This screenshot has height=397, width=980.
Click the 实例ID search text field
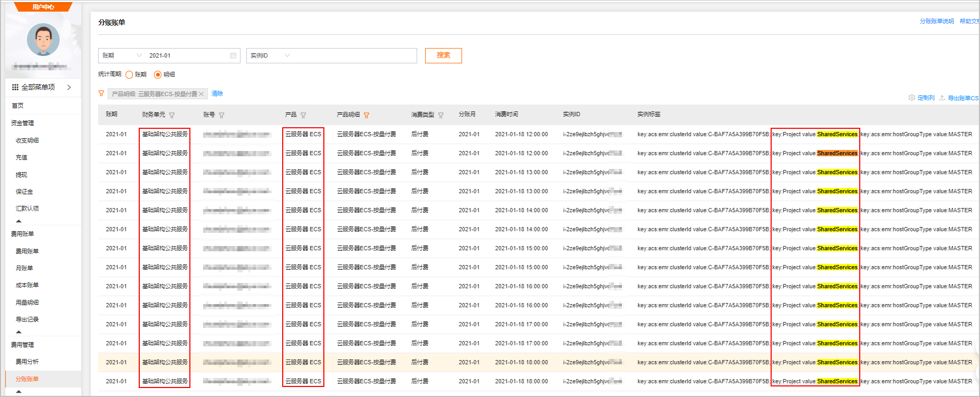[x=354, y=55]
